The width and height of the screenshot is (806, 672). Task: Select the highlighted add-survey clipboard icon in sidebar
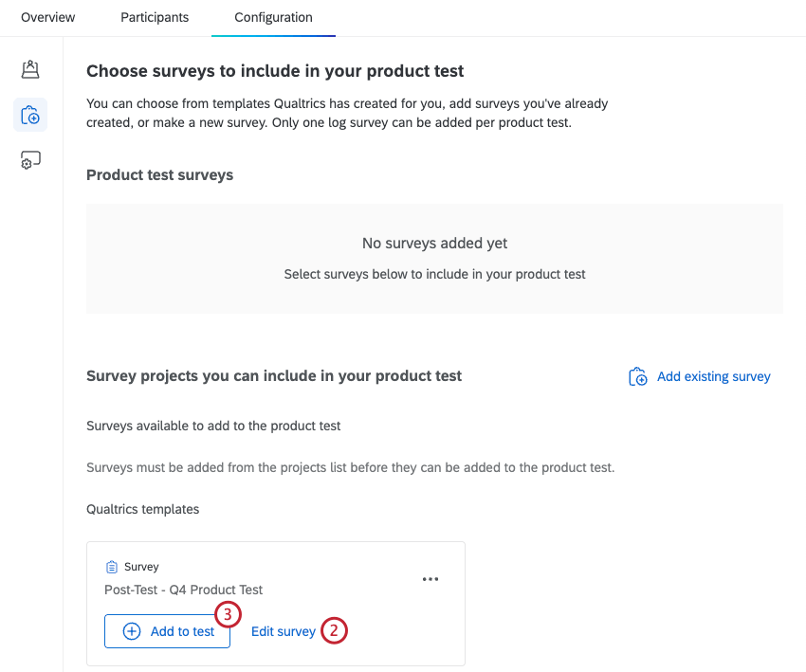[x=29, y=114]
